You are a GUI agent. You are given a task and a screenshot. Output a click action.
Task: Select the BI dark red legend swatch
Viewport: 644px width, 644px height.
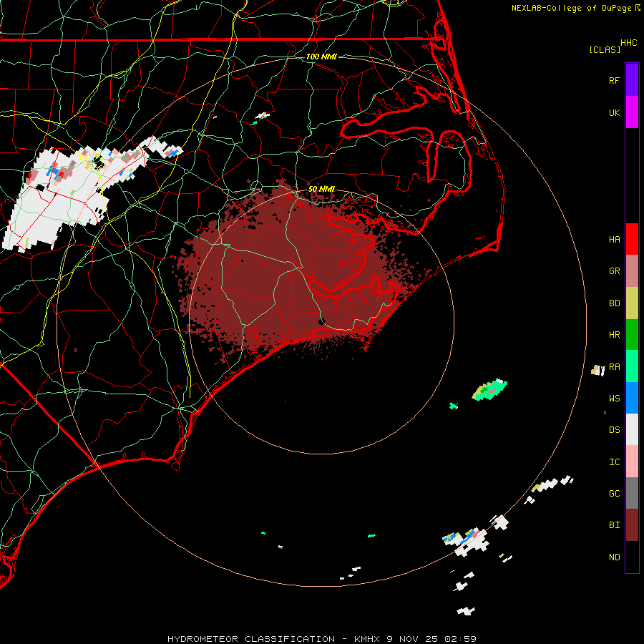[x=632, y=525]
